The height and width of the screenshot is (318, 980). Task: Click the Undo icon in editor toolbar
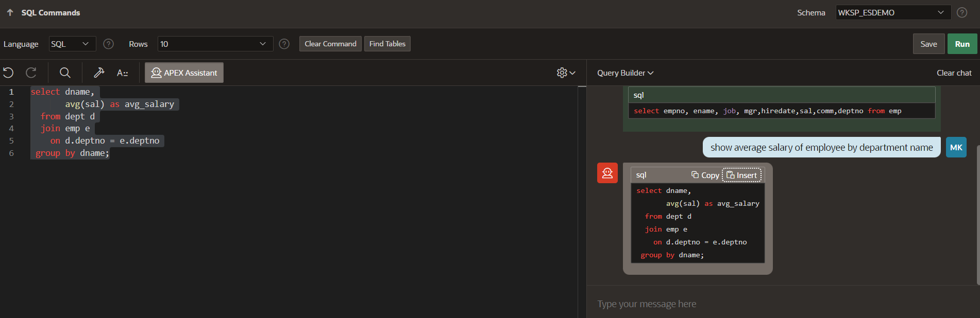pyautogui.click(x=8, y=73)
